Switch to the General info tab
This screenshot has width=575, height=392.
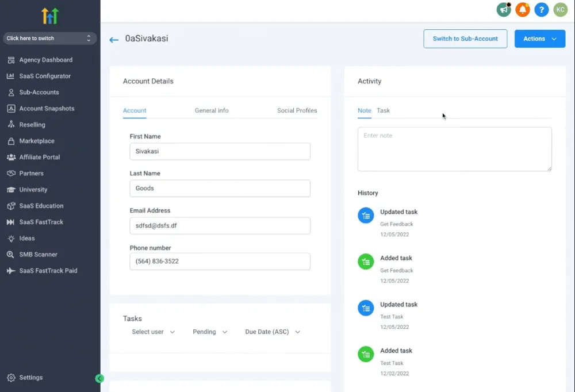point(212,110)
